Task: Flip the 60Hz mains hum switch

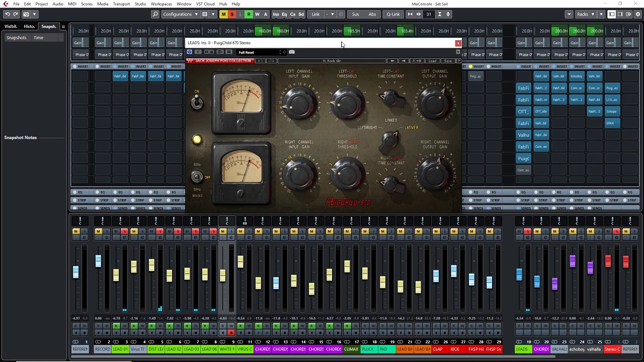Action: [x=197, y=176]
